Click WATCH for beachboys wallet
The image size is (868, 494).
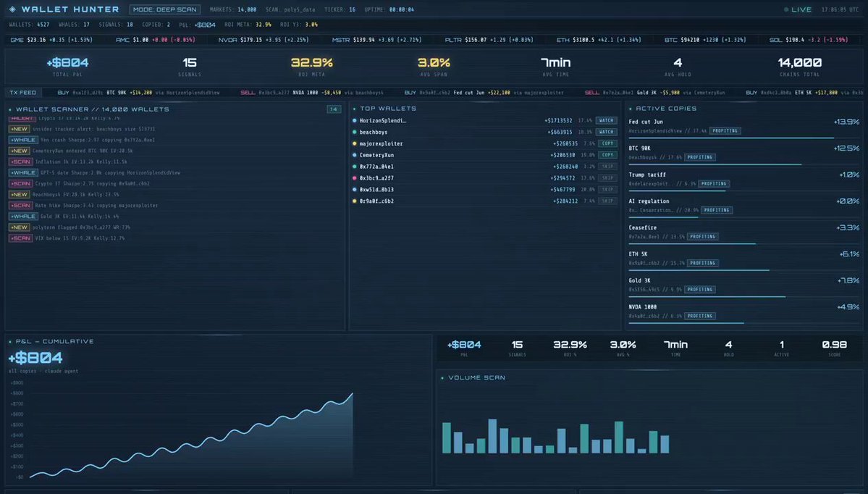607,132
